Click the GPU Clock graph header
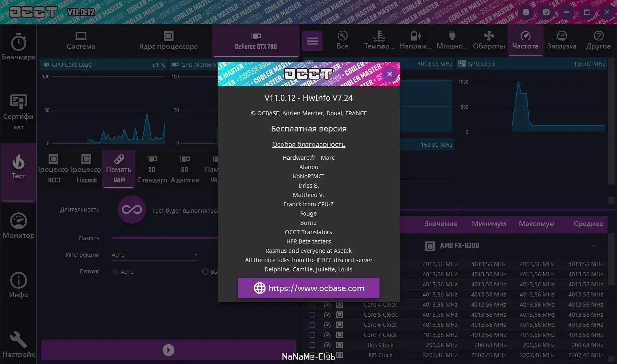 coord(532,64)
